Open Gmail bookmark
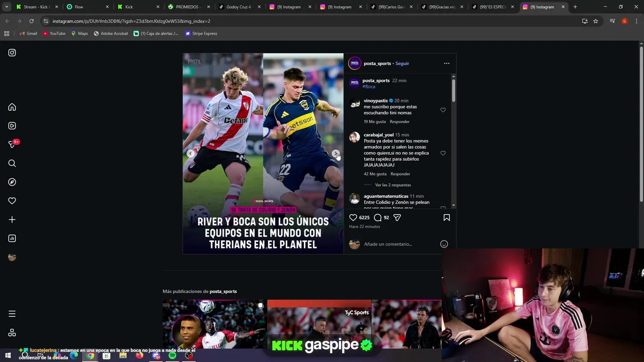This screenshot has height=362, width=644. 28,34
